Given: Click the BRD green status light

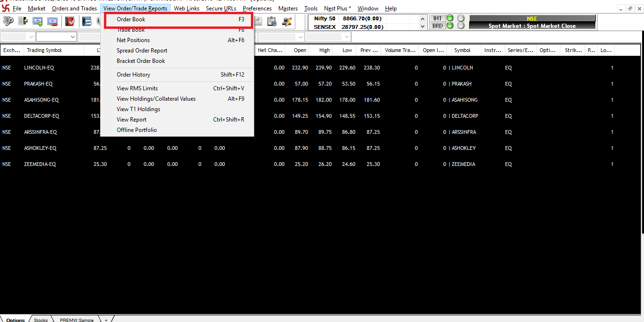Looking at the screenshot, I should pyautogui.click(x=450, y=26).
